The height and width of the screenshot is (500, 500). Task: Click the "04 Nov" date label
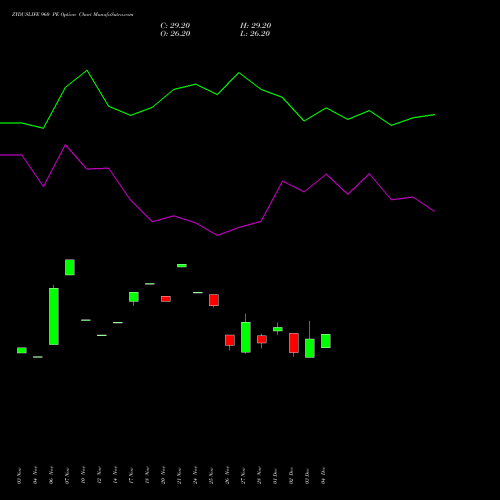coord(35,475)
